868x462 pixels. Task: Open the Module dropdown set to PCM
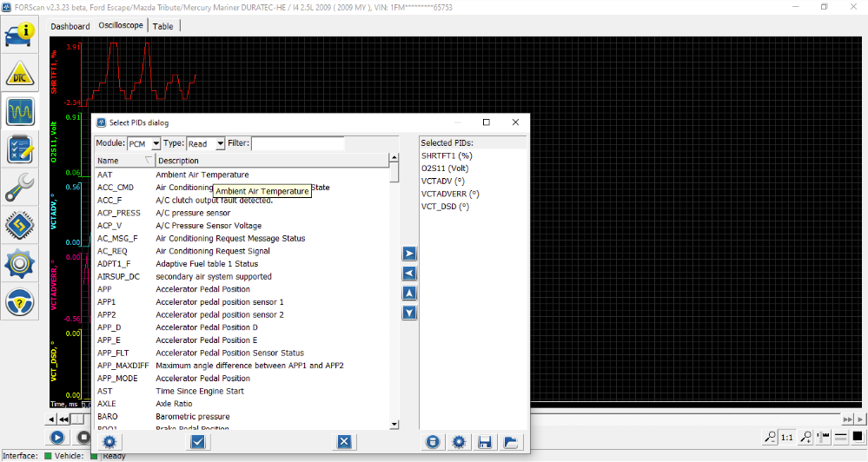(x=144, y=143)
